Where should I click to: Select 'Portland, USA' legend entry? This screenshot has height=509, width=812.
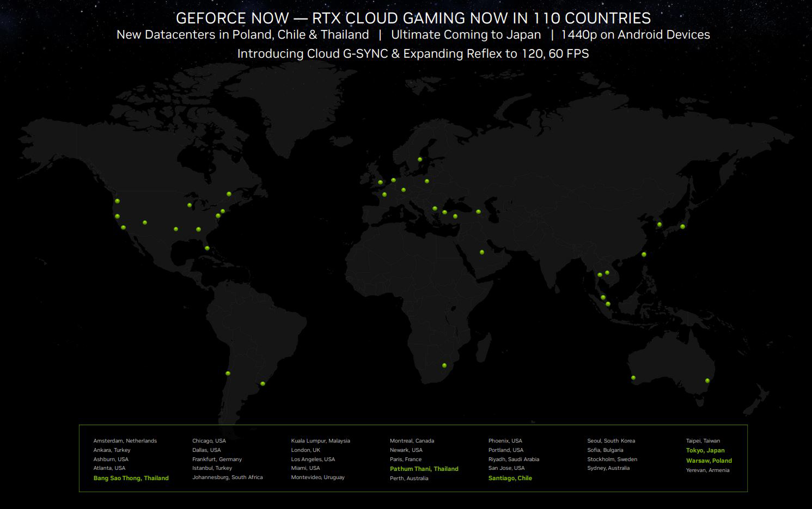coord(506,450)
